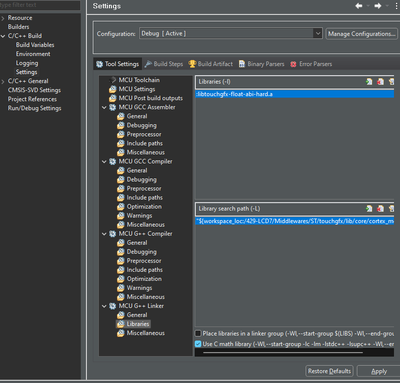Click the MCU Post build outputs icon
This screenshot has width=400, height=383.
113,98
